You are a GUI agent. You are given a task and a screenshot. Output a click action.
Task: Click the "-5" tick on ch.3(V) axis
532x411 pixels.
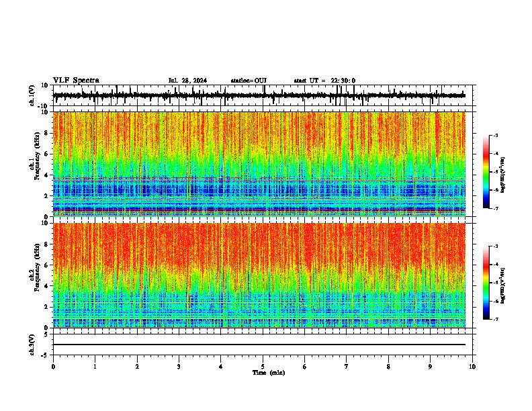pyautogui.click(x=45, y=355)
